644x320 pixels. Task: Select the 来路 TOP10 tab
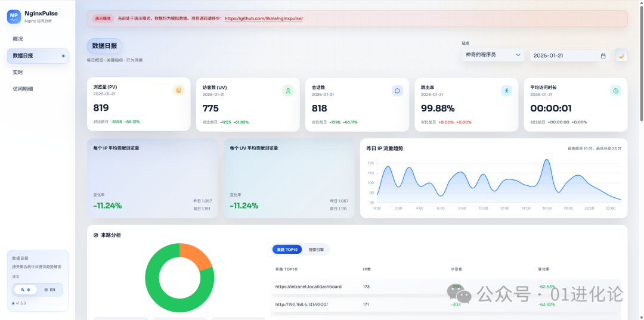click(x=287, y=250)
